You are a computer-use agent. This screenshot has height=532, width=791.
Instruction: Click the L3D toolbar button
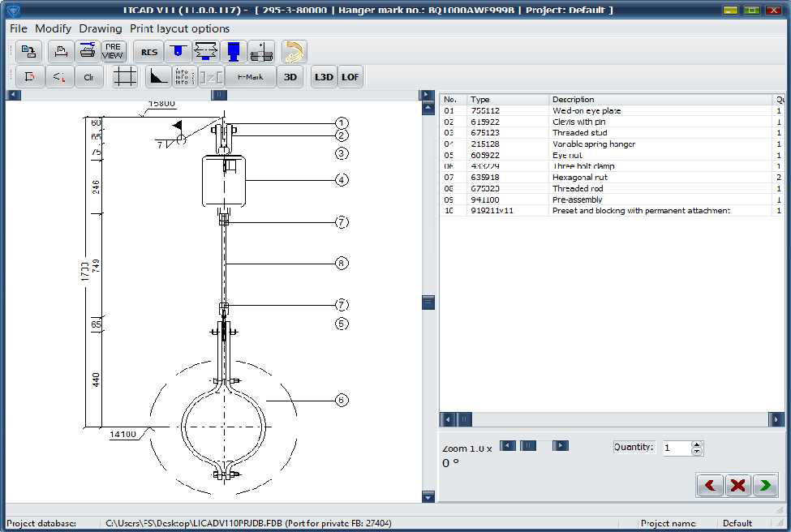(x=324, y=77)
